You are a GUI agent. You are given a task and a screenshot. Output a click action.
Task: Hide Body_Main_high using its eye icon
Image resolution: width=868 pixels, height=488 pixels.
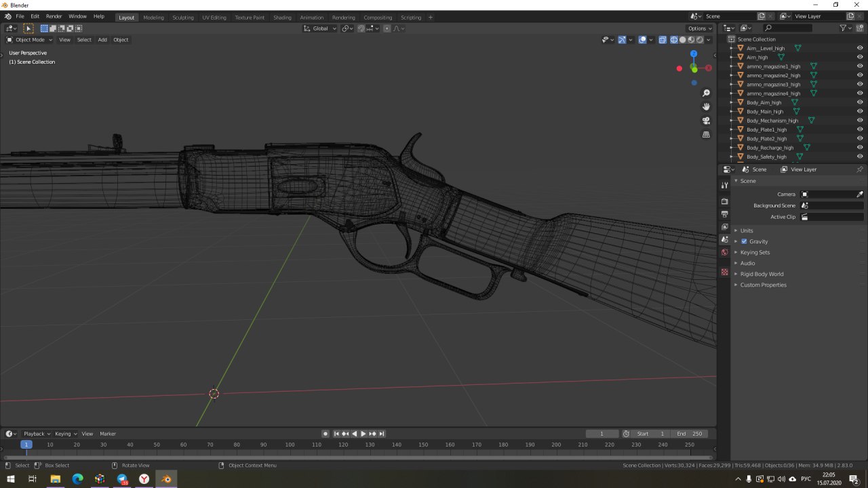tap(860, 111)
